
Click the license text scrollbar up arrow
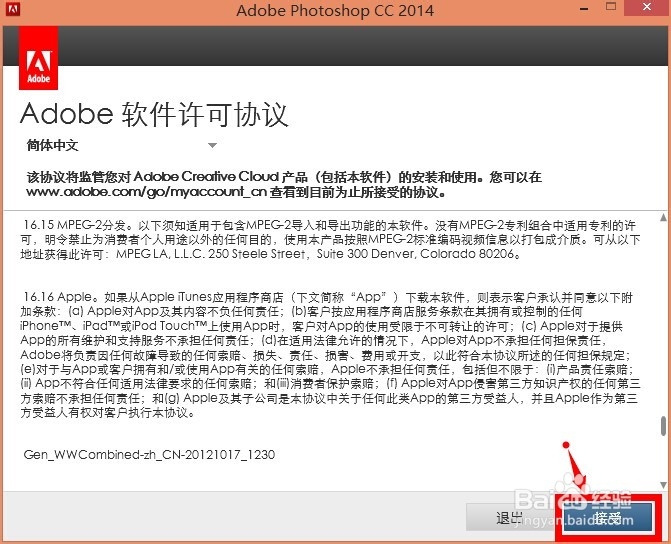[x=663, y=217]
